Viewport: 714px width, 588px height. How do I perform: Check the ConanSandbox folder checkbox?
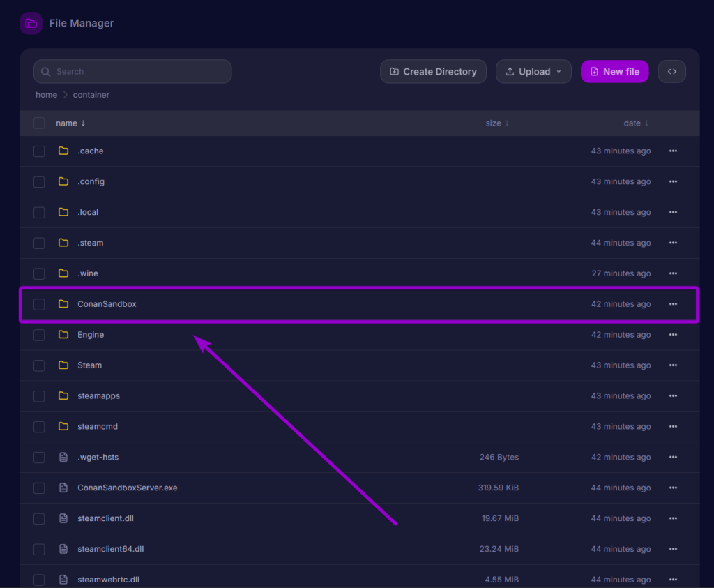tap(39, 304)
